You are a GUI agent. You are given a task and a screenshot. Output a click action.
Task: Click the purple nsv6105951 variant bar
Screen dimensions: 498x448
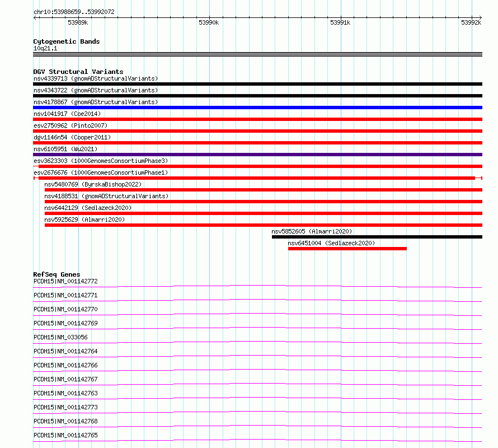[x=257, y=155]
